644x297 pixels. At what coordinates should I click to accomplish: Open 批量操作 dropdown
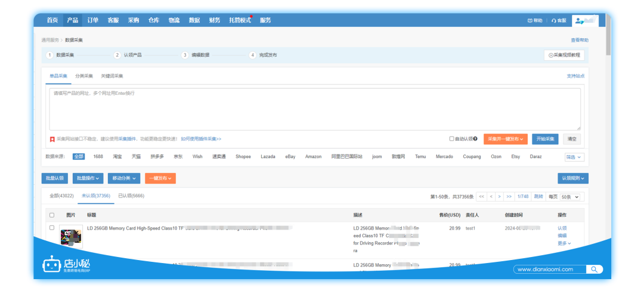pos(88,178)
